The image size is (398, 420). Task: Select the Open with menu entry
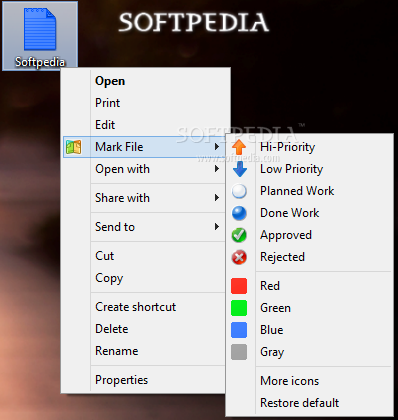pos(144,169)
